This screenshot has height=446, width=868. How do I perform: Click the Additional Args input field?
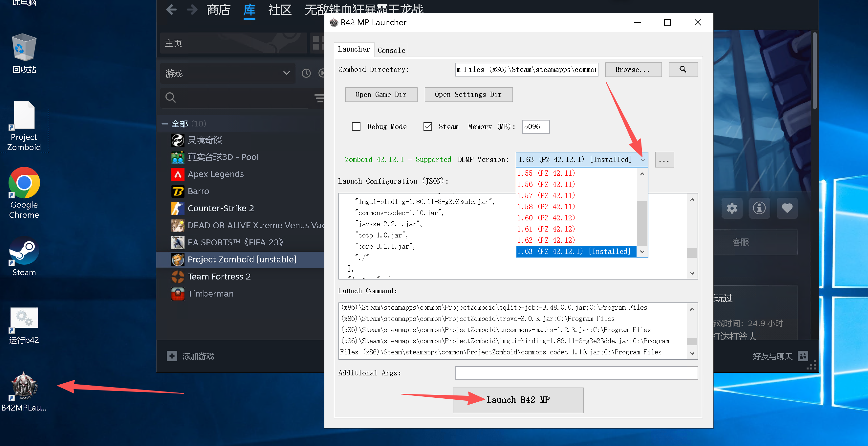[x=576, y=373]
